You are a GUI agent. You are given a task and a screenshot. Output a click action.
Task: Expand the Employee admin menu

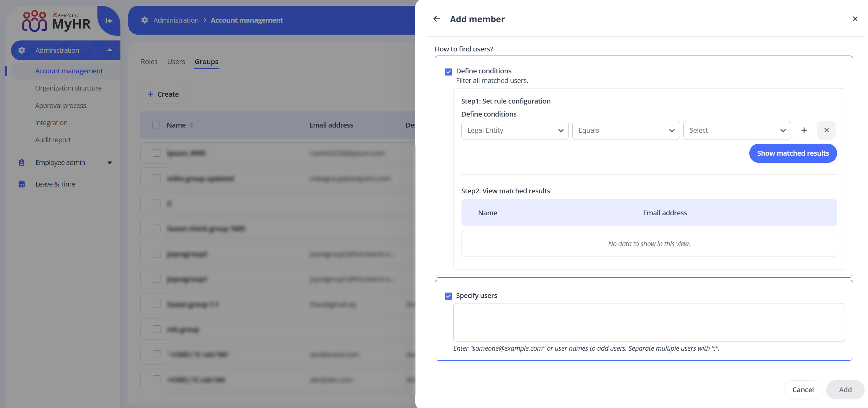[x=110, y=163]
